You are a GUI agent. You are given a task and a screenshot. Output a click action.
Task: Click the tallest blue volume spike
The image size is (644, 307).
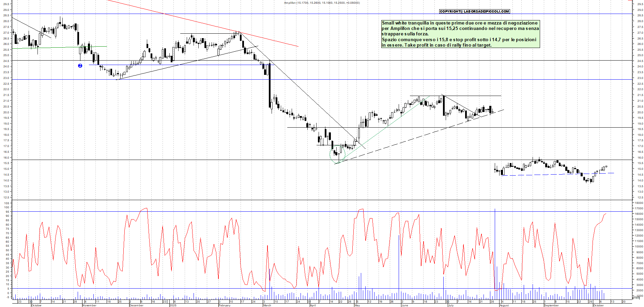click(495, 248)
